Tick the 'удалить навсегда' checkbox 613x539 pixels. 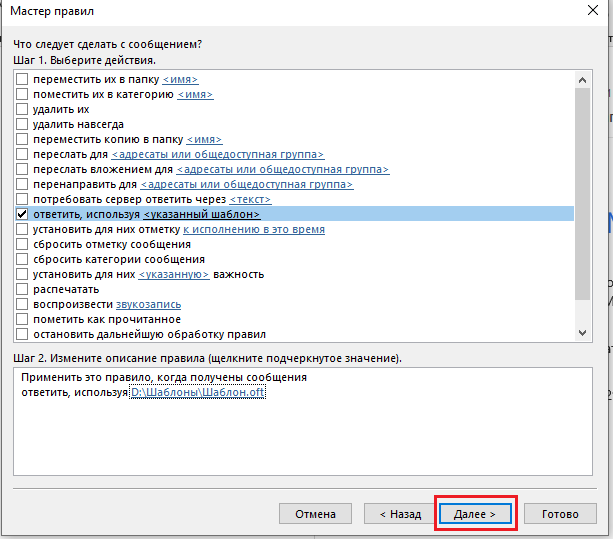tap(22, 124)
